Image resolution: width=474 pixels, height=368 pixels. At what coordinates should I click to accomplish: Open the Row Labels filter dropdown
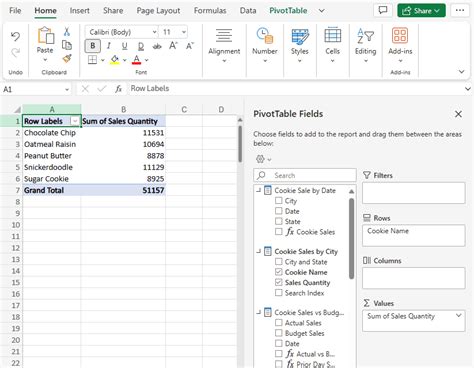pos(75,121)
